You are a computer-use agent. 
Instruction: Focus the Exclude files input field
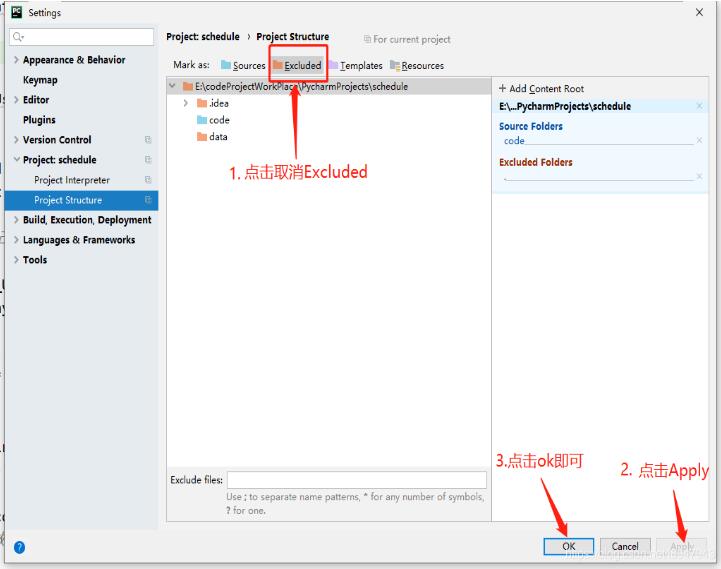(356, 480)
